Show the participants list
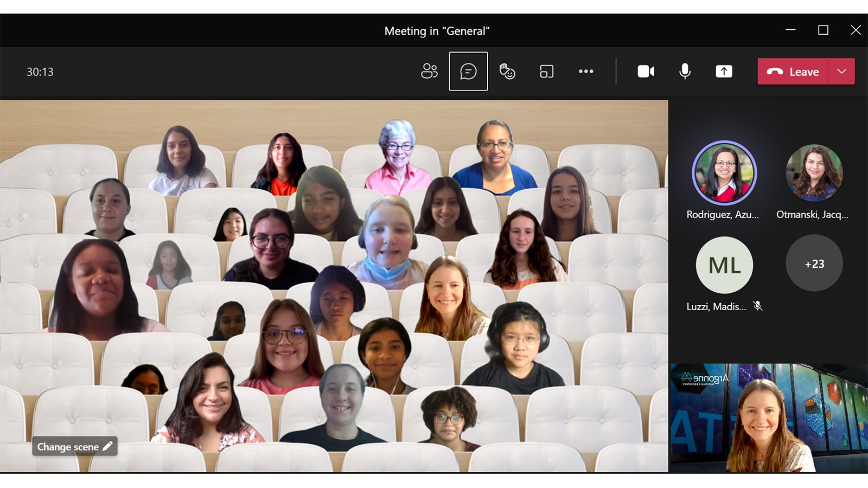The height and width of the screenshot is (488, 868). (429, 71)
